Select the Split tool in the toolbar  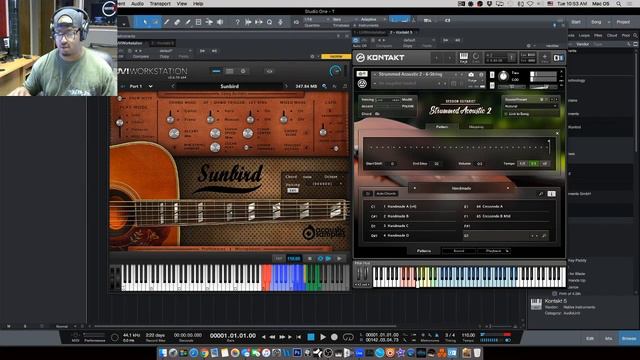pyautogui.click(x=167, y=22)
